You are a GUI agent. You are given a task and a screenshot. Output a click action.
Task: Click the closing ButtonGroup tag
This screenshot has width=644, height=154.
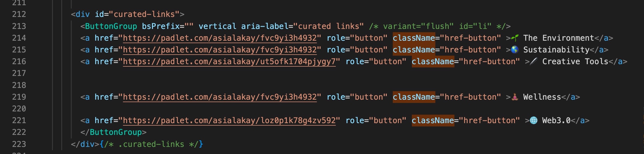pyautogui.click(x=116, y=132)
